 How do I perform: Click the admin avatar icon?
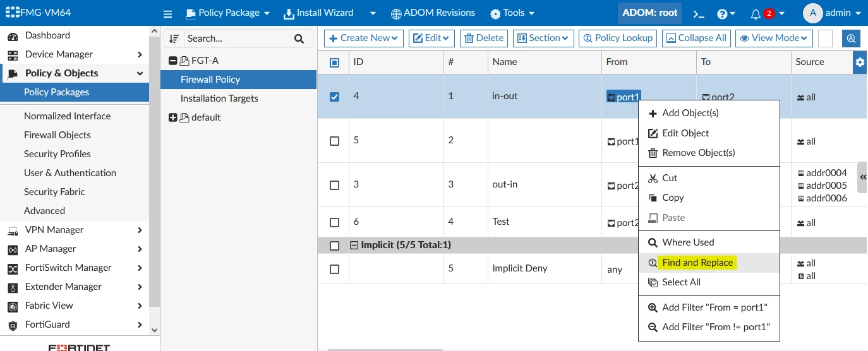[x=812, y=13]
